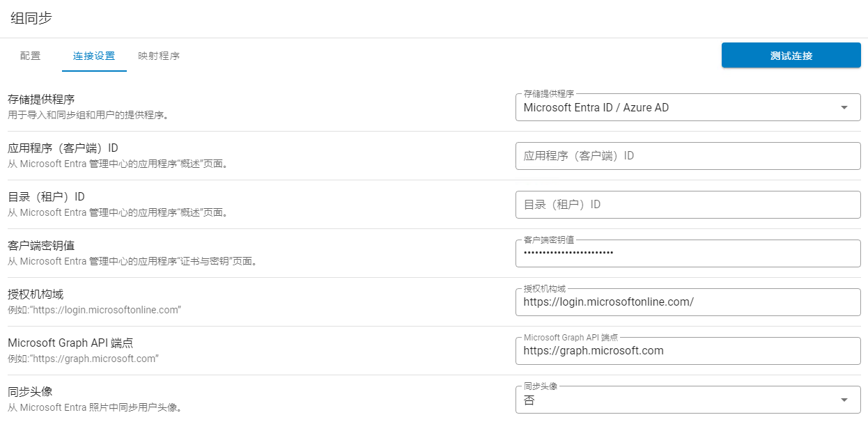The height and width of the screenshot is (431, 868).
Task: Click the 授权机构域 URL input field
Action: [688, 302]
